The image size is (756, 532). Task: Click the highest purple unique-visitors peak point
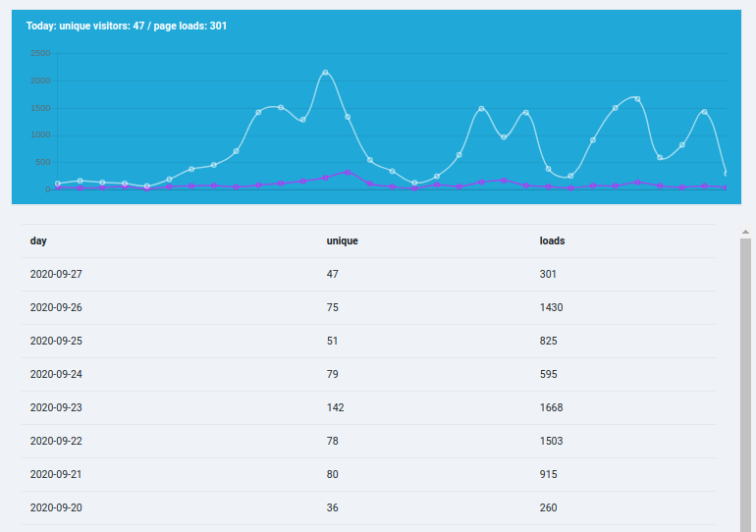348,172
